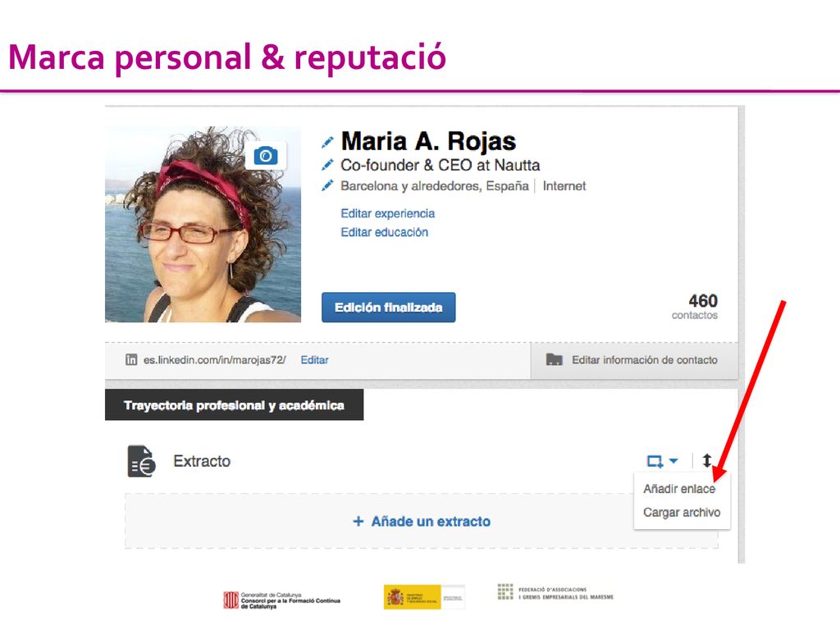The width and height of the screenshot is (840, 630).
Task: Click the pencil icon beside Barcelona location
Action: [326, 186]
